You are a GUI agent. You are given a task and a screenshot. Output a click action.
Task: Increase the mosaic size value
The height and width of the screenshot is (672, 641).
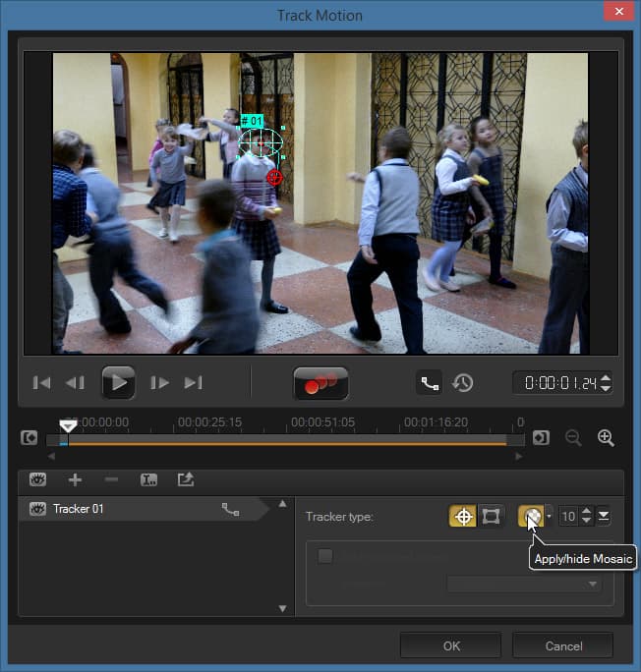pyautogui.click(x=587, y=511)
